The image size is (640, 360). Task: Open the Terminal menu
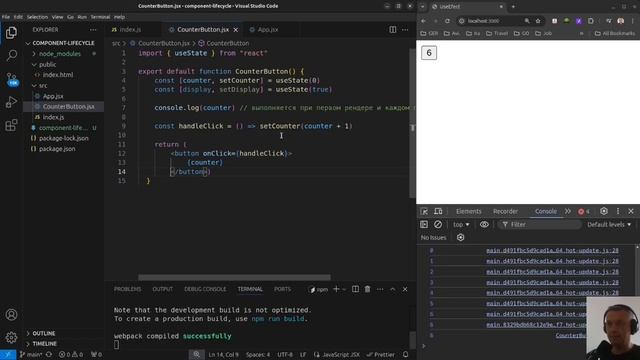pos(100,17)
